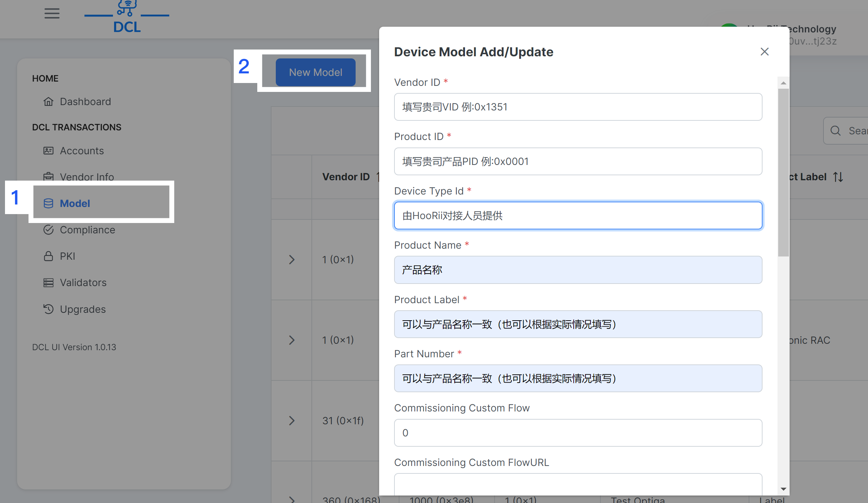The image size is (868, 503).
Task: Click the PKI lock icon
Action: (x=48, y=256)
